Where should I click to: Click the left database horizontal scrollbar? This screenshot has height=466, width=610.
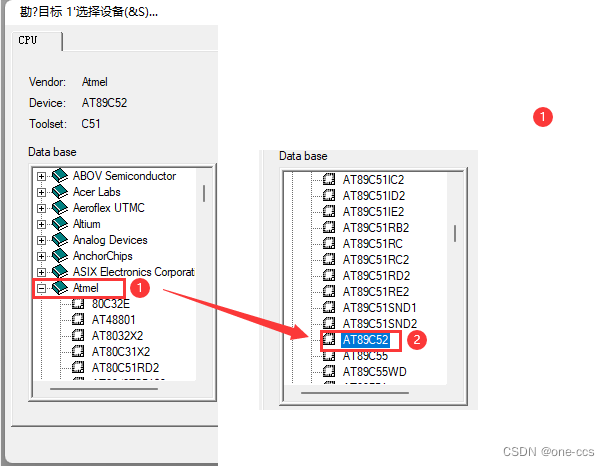pyautogui.click(x=104, y=388)
